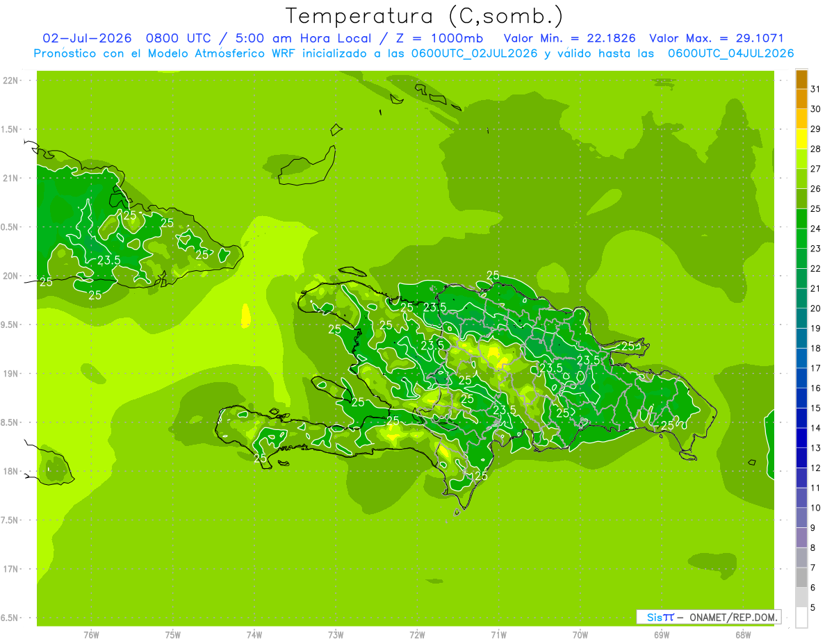Image resolution: width=834 pixels, height=644 pixels.
Task: Select the "73W" longitude axis label
Action: point(336,636)
